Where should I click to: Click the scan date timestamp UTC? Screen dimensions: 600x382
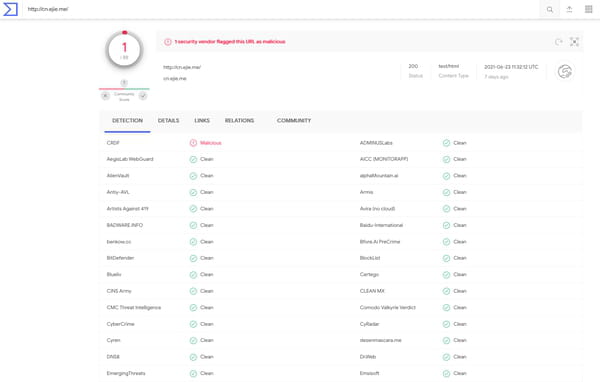511,67
